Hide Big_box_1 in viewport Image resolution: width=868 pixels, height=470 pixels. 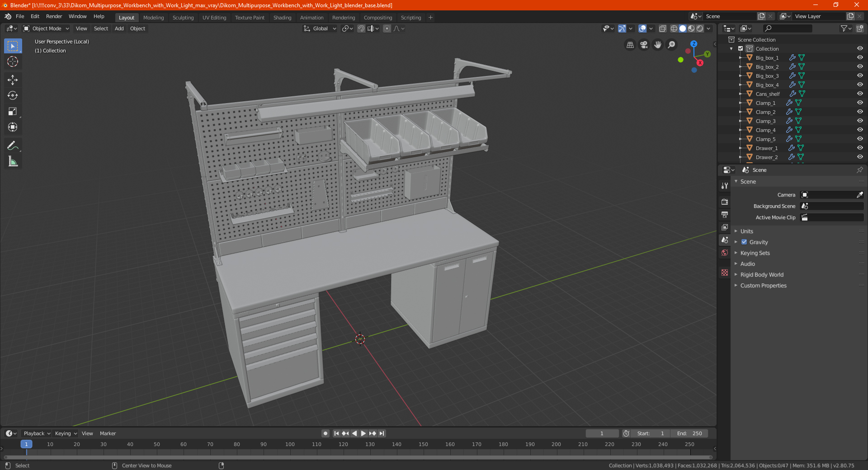(x=860, y=57)
